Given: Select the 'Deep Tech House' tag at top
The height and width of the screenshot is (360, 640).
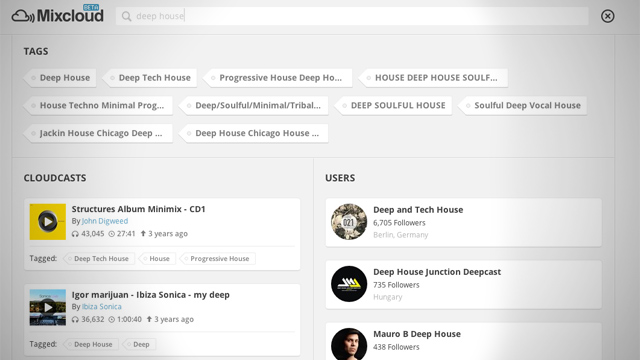Looking at the screenshot, I should tap(150, 78).
